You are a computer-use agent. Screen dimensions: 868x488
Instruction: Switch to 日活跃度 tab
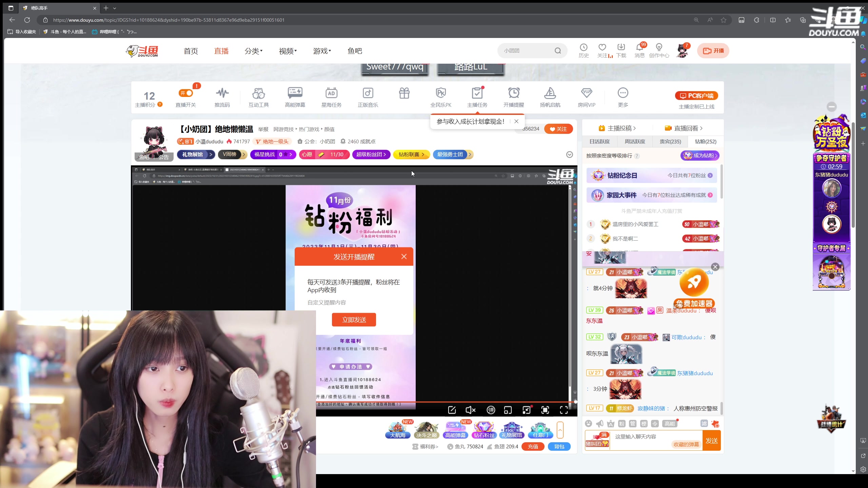tap(599, 141)
